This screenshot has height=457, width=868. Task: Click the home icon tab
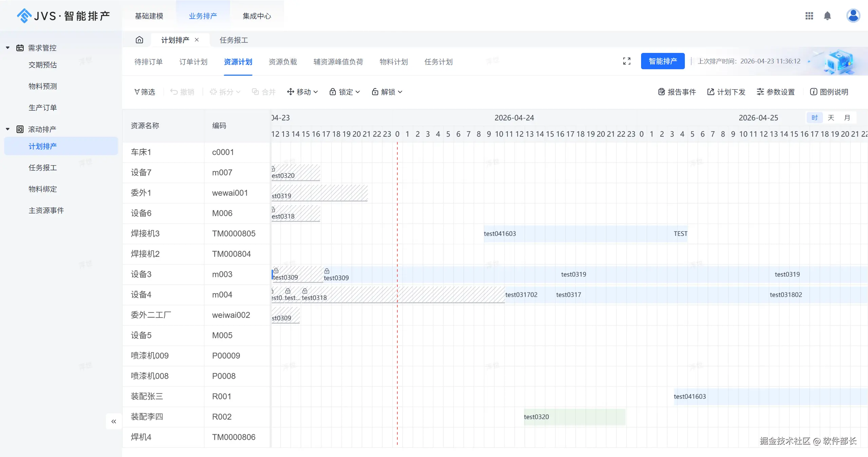[139, 40]
